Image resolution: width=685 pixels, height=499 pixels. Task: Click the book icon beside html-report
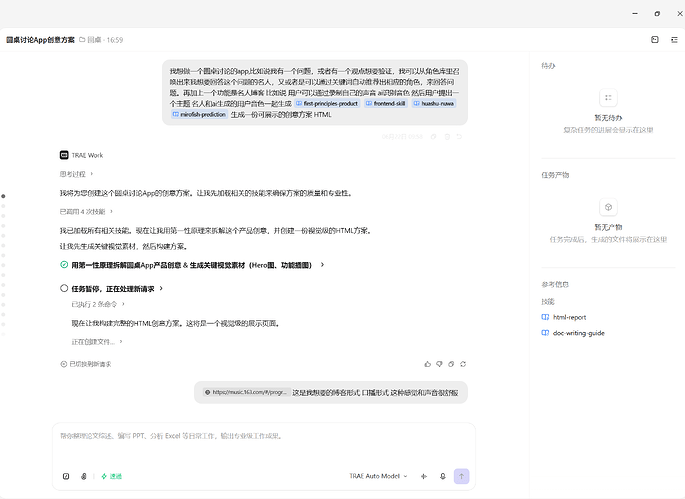point(545,317)
